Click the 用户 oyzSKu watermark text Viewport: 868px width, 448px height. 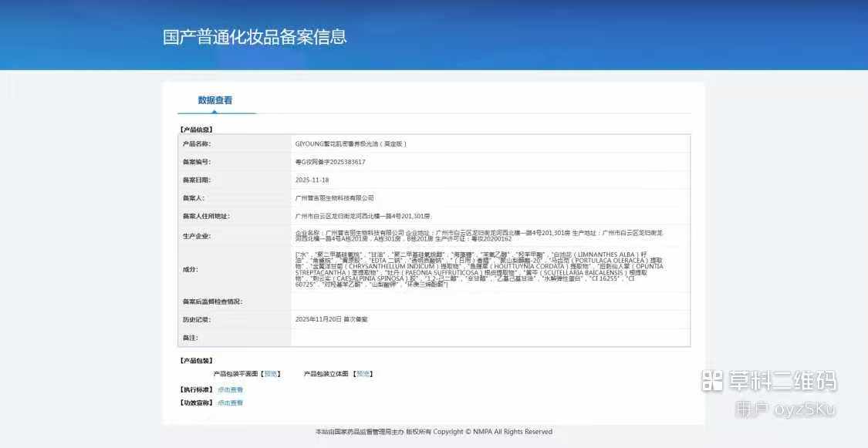pos(786,410)
